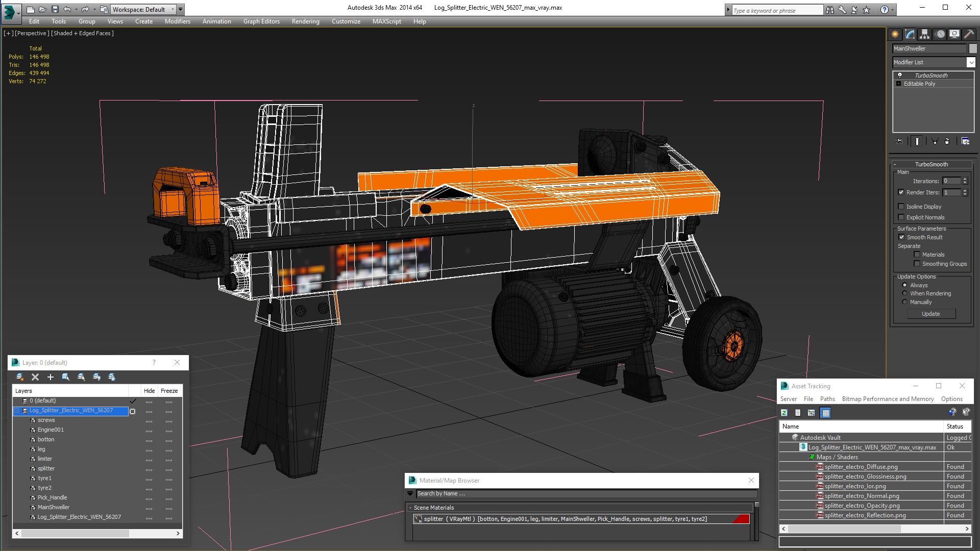Screen dimensions: 980x551
Task: Click Remove Modifier trash icon under stack
Action: click(x=947, y=141)
